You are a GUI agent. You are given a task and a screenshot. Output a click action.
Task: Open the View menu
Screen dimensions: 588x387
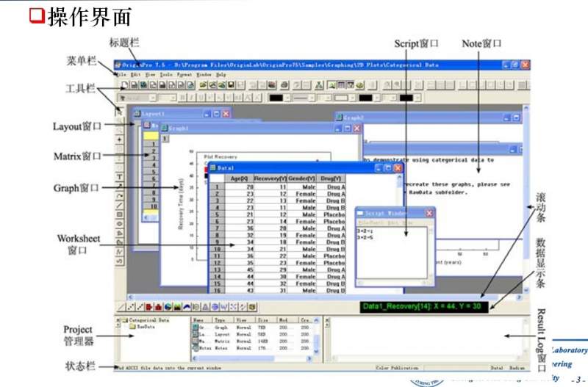150,75
